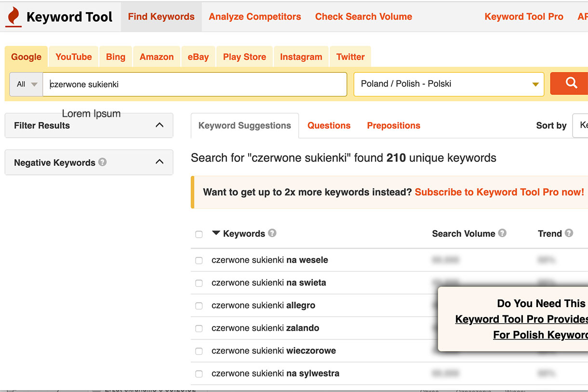Select the eBay tab
588x392 pixels.
[198, 56]
